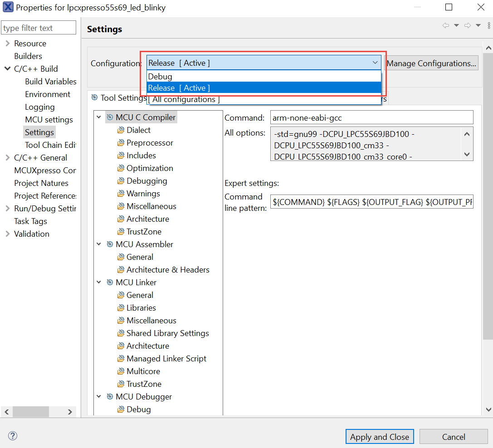
Task: Click into the type filter text field
Action: coord(39,28)
